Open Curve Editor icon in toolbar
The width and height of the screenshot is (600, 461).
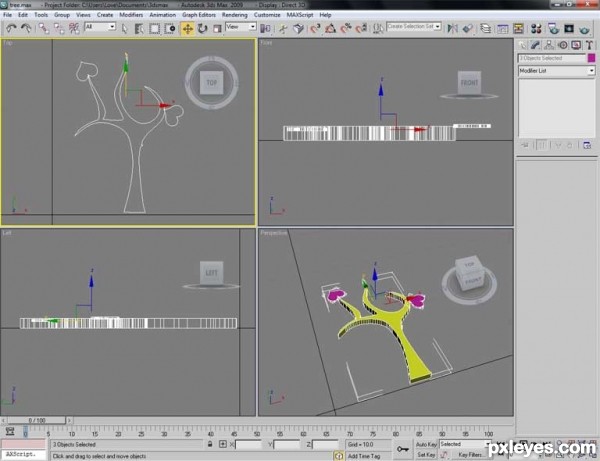(x=502, y=29)
